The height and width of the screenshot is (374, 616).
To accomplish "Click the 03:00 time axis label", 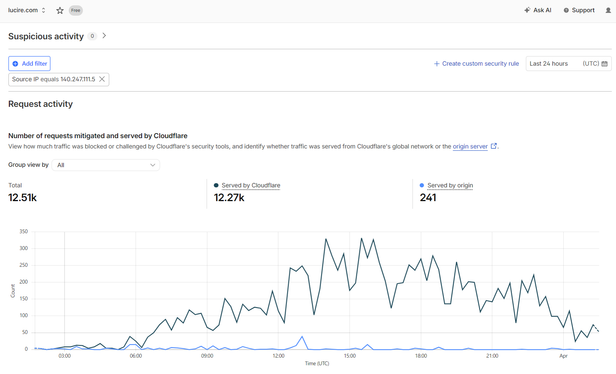I will click(65, 356).
